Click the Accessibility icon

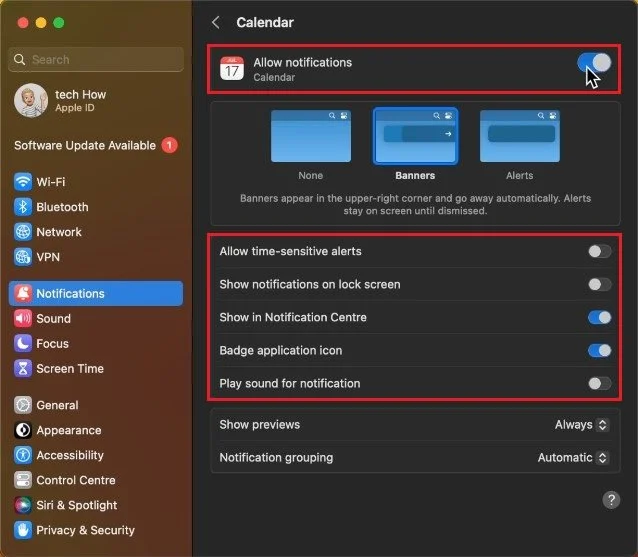pos(23,455)
